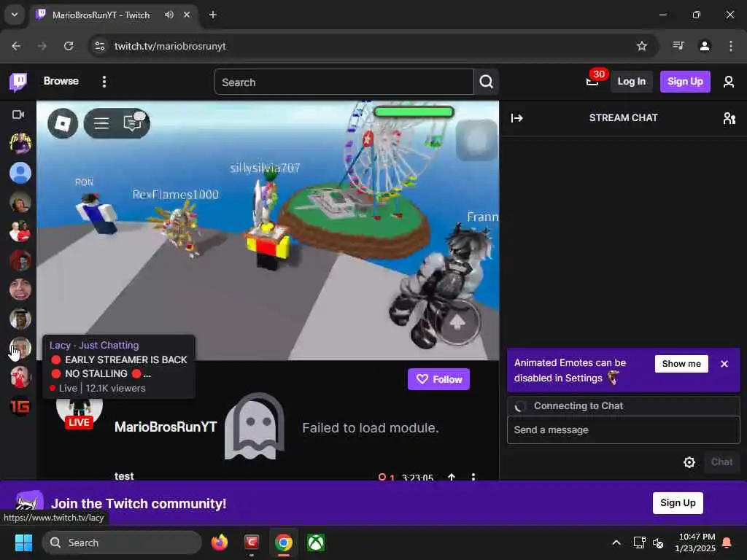Open the first purple avatar channel in sidebar
The width and height of the screenshot is (747, 560).
(20, 144)
